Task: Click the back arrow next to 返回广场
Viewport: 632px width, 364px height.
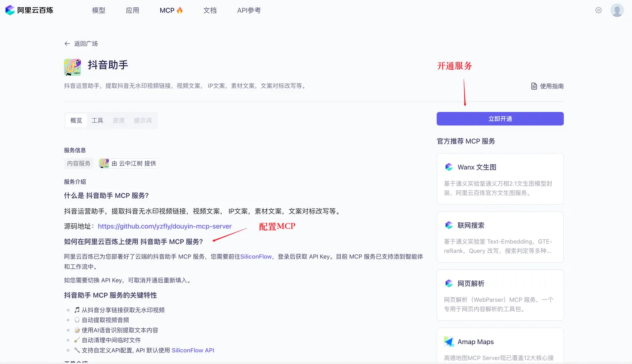Action: click(x=67, y=44)
